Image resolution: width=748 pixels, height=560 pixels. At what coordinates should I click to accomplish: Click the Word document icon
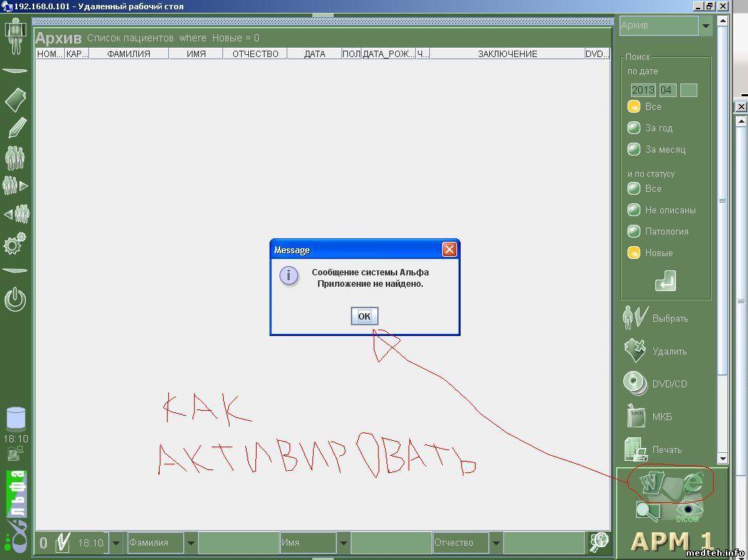coord(652,483)
